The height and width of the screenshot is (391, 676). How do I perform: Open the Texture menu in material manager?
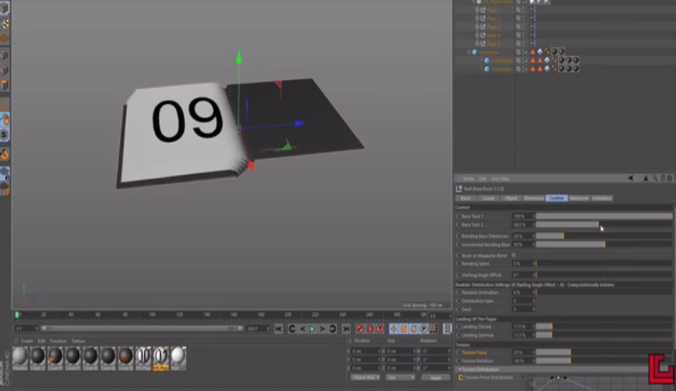coord(78,341)
